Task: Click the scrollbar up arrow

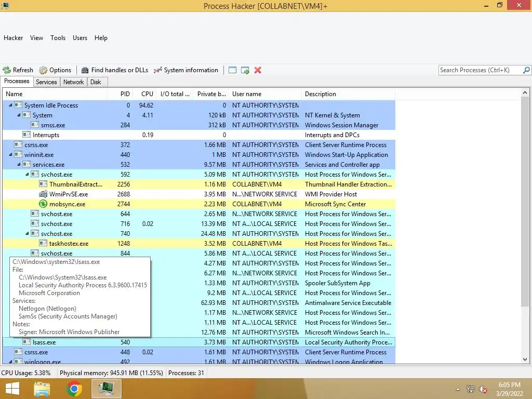Action: (x=525, y=92)
